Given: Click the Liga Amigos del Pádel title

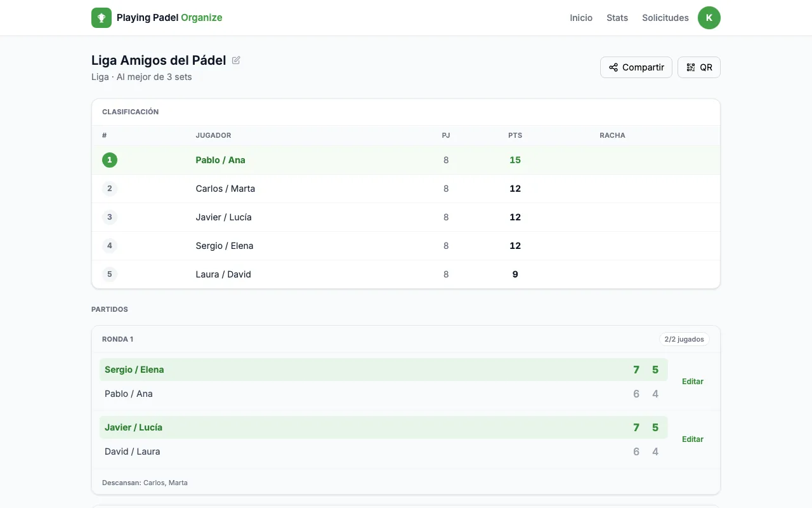Looking at the screenshot, I should point(159,60).
